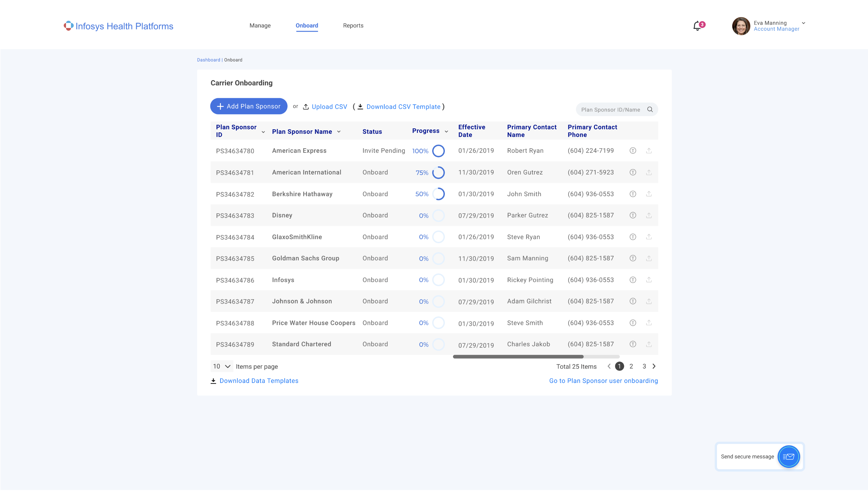Click the upload icon for Standard Chartered row
This screenshot has width=868, height=493.
pyautogui.click(x=649, y=344)
